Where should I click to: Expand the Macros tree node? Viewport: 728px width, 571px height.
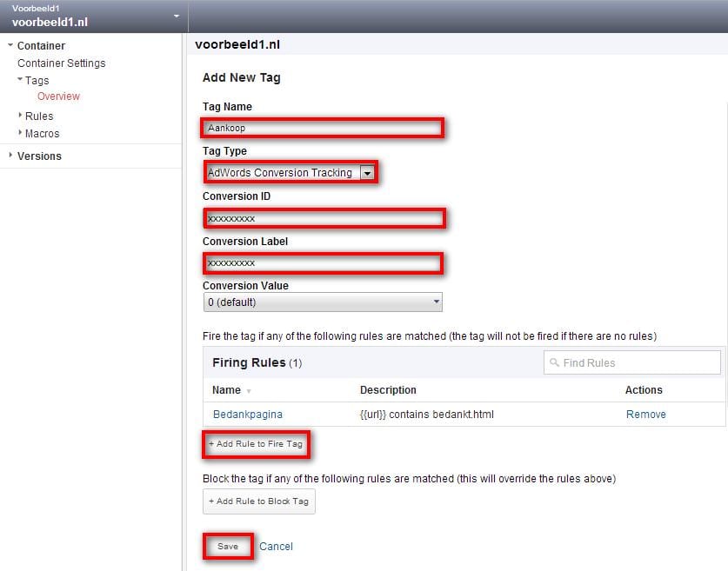pos(20,133)
